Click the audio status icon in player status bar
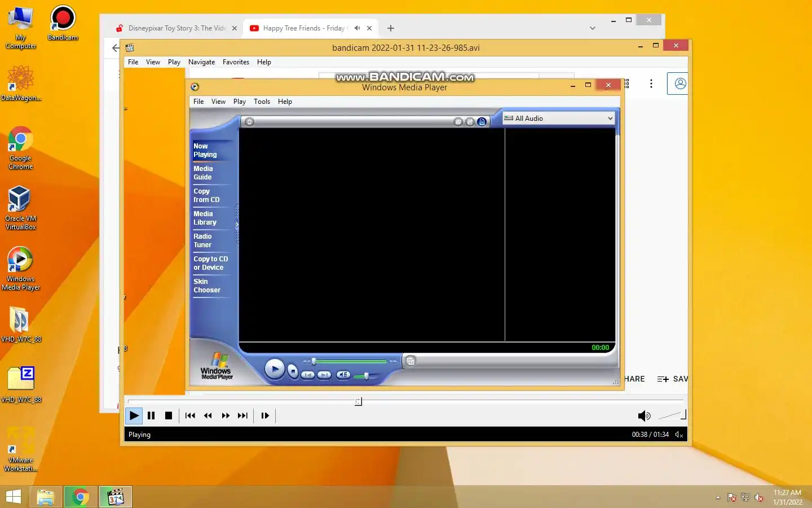Image resolution: width=812 pixels, height=508 pixels. [679, 435]
